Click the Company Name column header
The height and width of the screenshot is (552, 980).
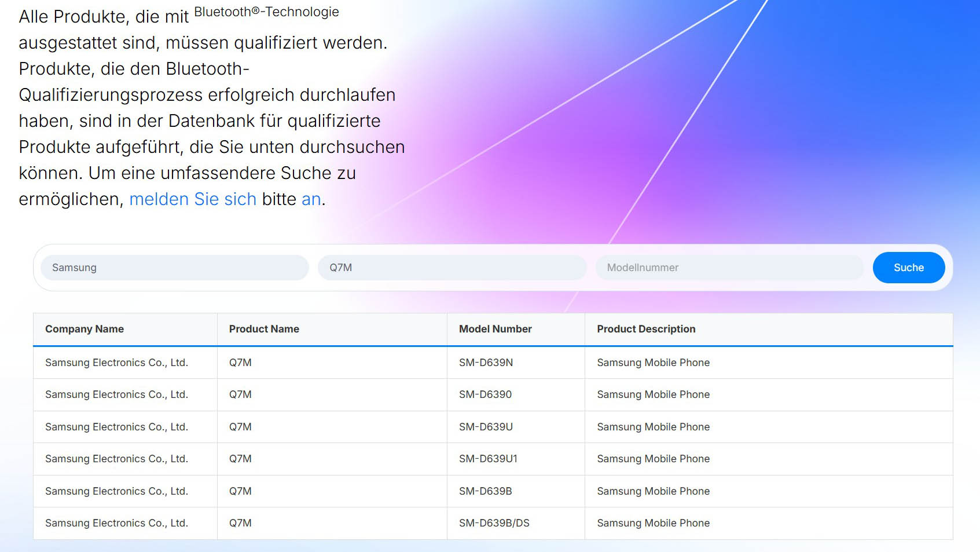(x=85, y=329)
